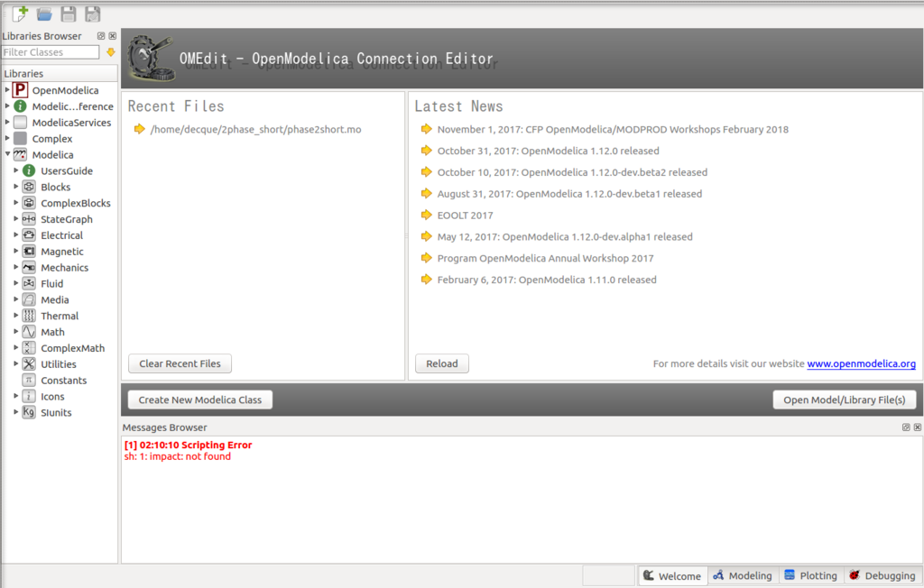Image resolution: width=924 pixels, height=588 pixels.
Task: Click the Blocks package icon
Action: (29, 187)
